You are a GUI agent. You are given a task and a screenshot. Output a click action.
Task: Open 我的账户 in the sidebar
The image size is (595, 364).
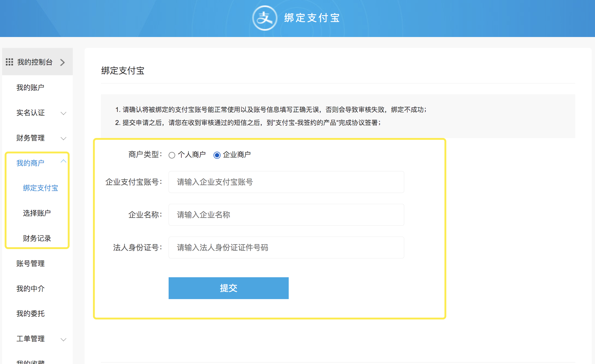(30, 88)
